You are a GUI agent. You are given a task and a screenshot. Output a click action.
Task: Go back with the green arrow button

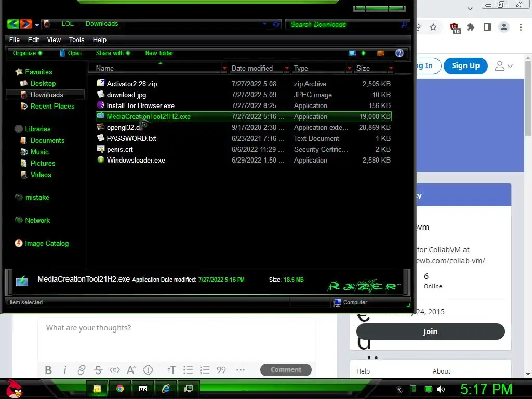pyautogui.click(x=13, y=24)
